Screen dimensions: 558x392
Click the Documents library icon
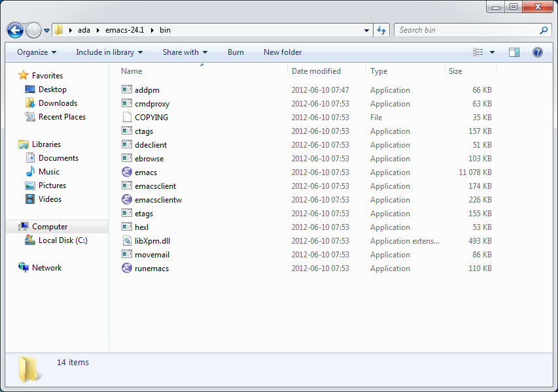click(x=30, y=158)
